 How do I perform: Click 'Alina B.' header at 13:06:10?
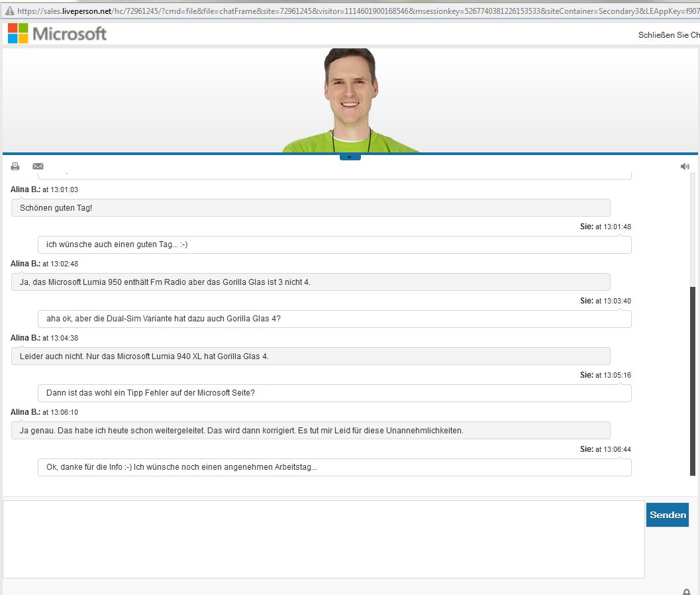(x=44, y=412)
